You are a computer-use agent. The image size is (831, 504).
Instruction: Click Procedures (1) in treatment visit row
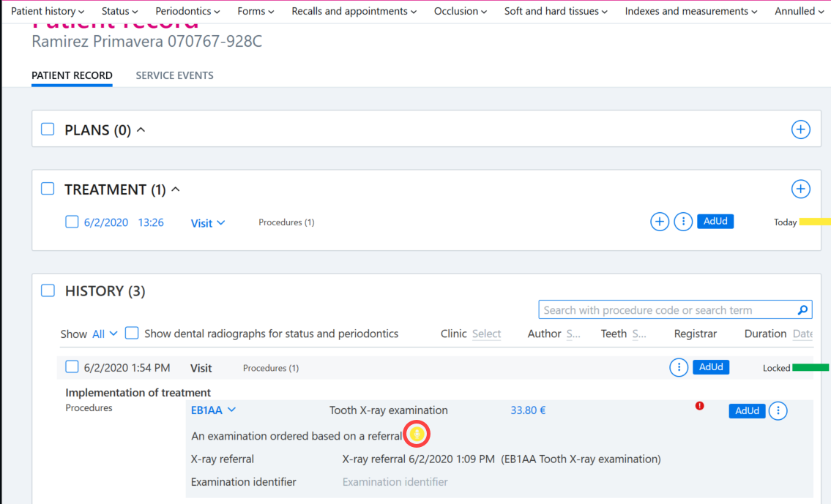point(286,222)
